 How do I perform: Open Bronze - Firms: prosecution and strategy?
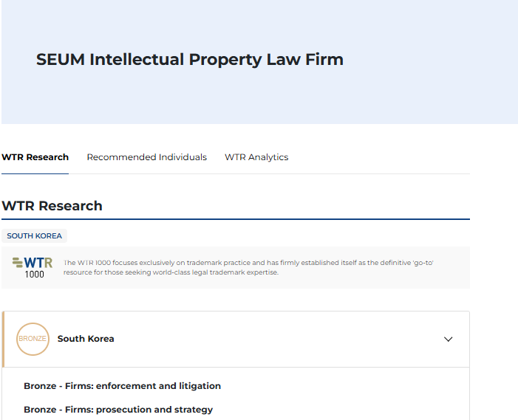tap(118, 410)
